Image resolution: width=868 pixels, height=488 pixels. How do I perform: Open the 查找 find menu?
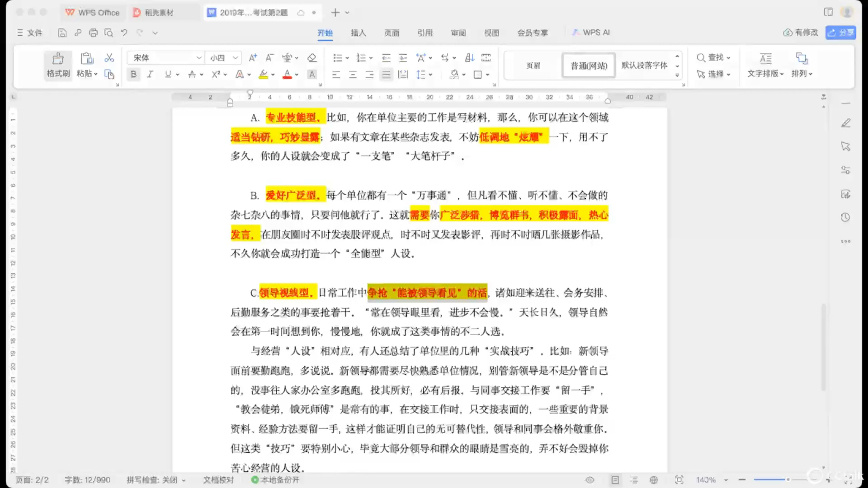(x=714, y=58)
